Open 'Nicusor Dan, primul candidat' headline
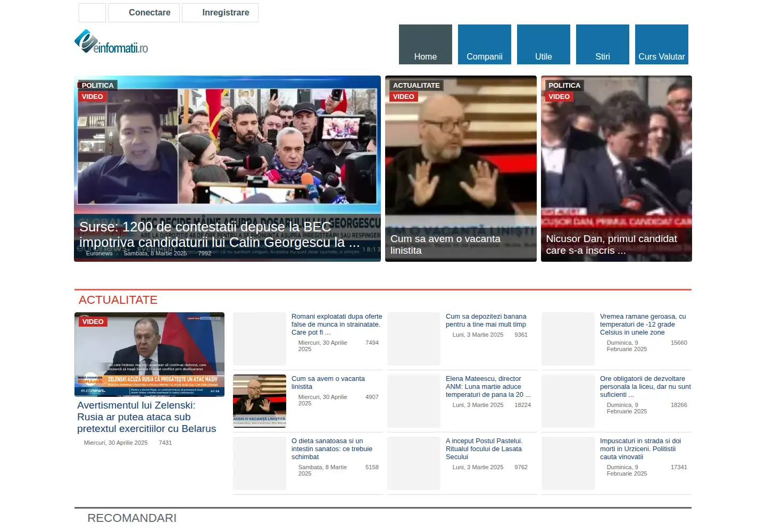The width and height of the screenshot is (766, 532). coord(612,245)
